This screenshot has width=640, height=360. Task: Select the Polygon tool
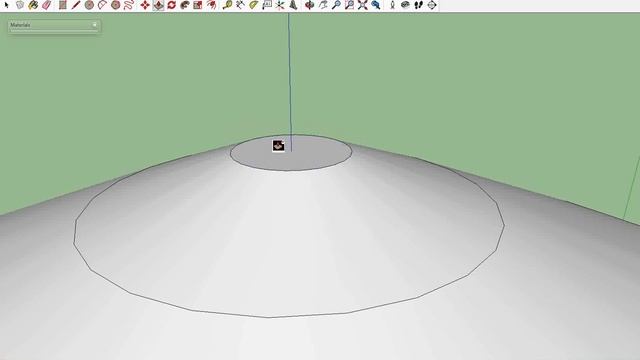pos(116,5)
